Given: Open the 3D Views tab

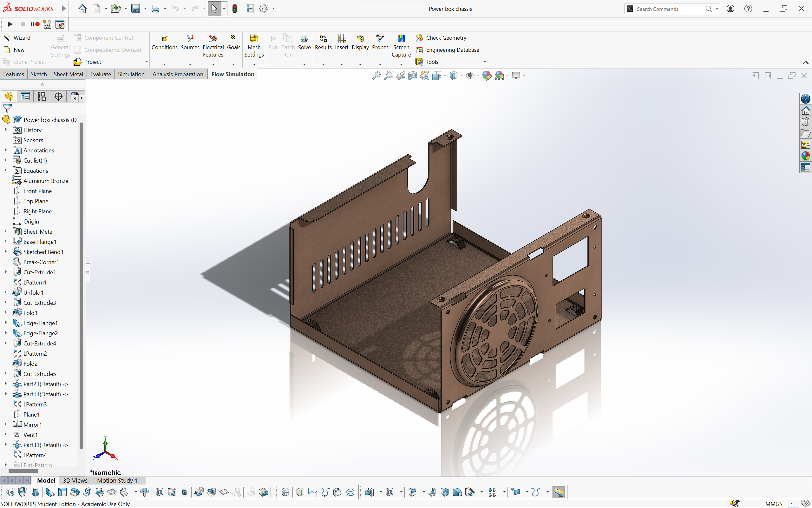Looking at the screenshot, I should [x=75, y=480].
